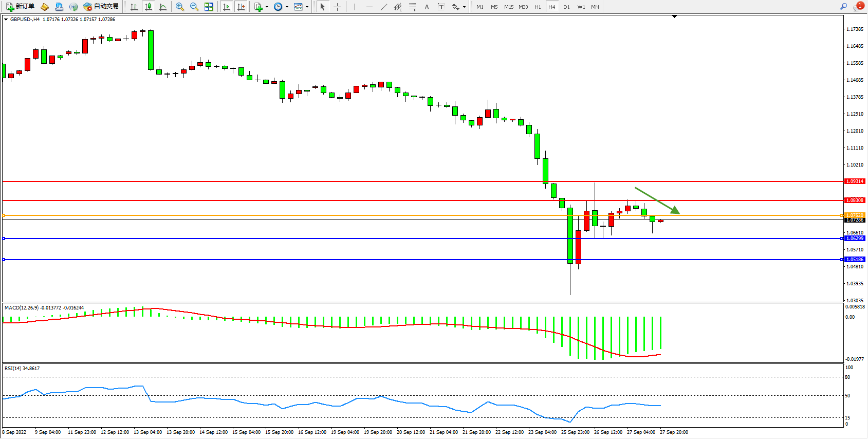This screenshot has width=868, height=439.
Task: Switch to the M15 timeframe
Action: (x=508, y=7)
